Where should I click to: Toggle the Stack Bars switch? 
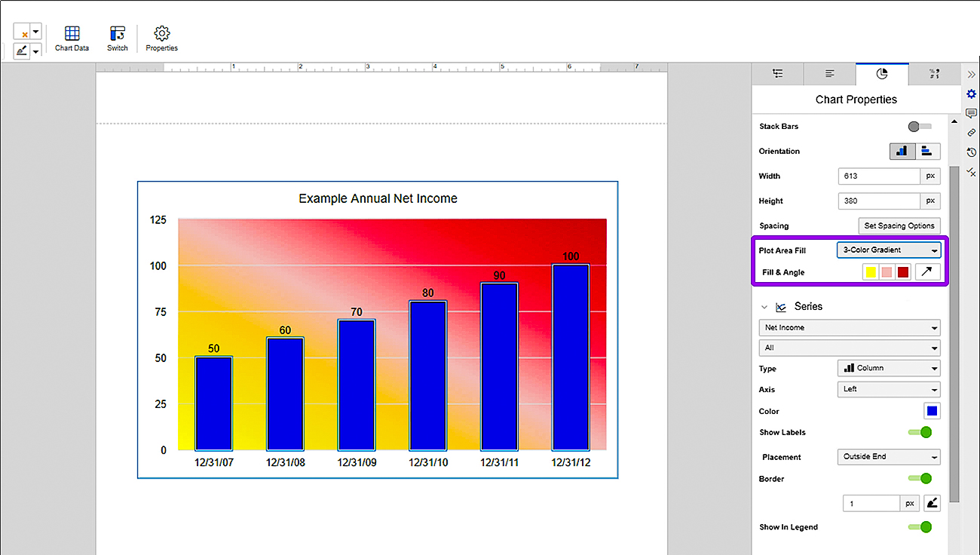(920, 127)
